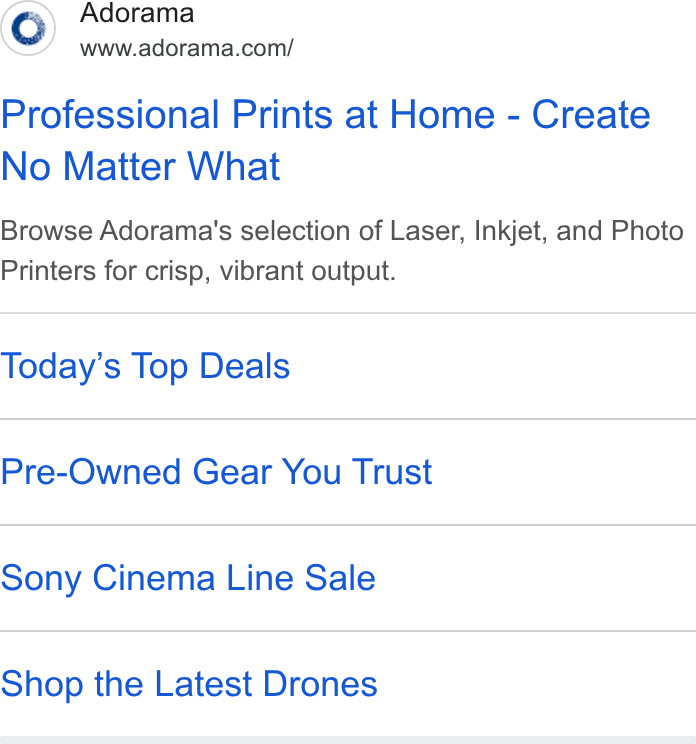Select the www.adorama.com/ URL text
696x744 pixels.
coord(186,48)
